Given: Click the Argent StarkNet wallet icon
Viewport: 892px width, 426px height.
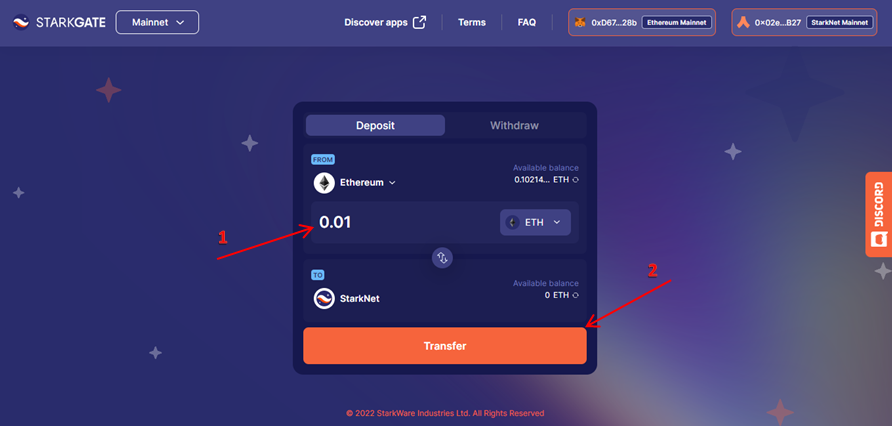Looking at the screenshot, I should (x=743, y=23).
